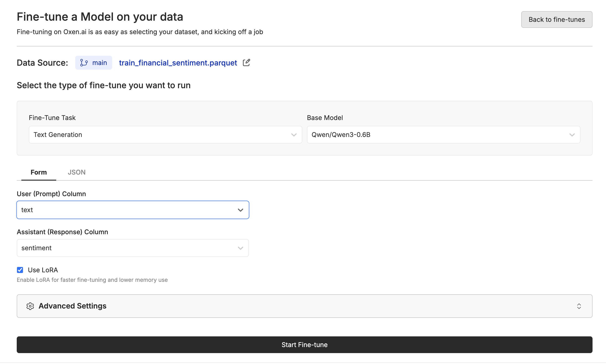
Task: Click the Base Model chevron arrow
Action: 572,135
